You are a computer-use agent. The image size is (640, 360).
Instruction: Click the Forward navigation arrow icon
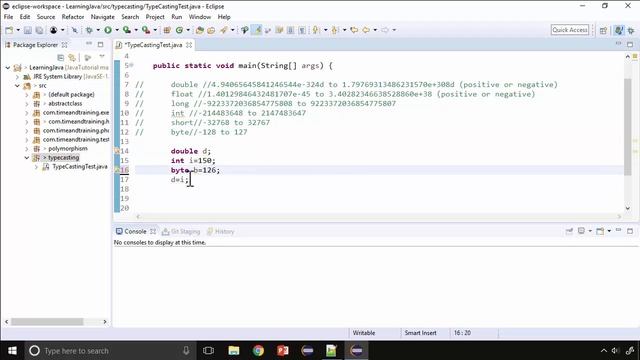385,30
